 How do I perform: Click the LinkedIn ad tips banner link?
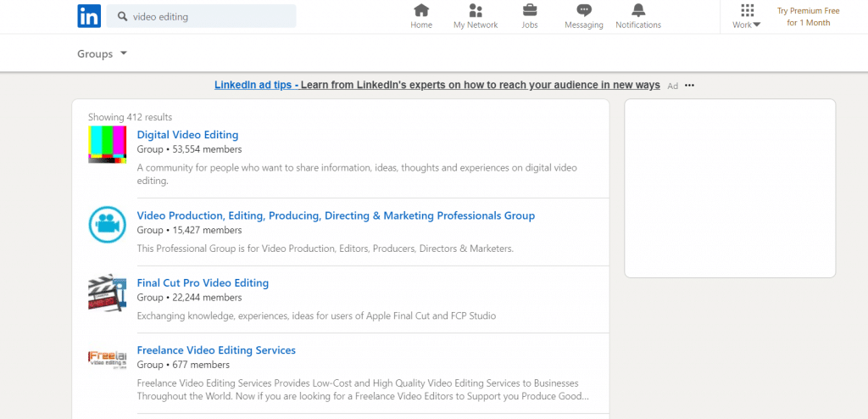click(437, 85)
